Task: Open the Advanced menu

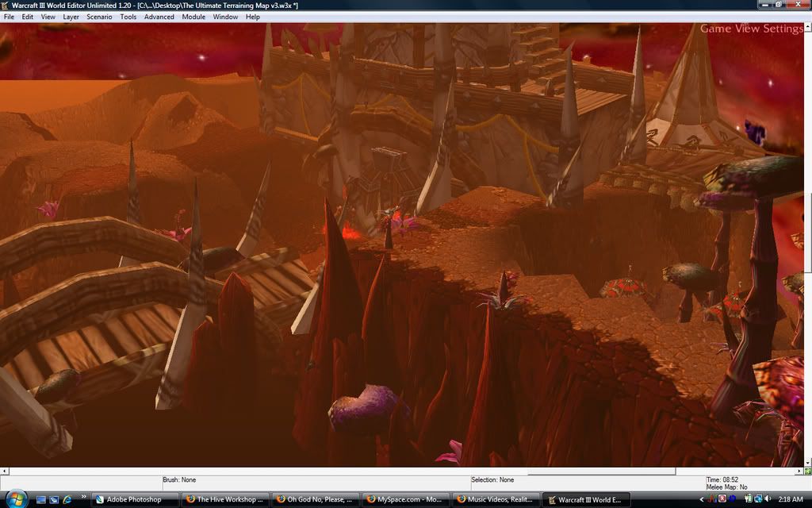Action: [159, 17]
